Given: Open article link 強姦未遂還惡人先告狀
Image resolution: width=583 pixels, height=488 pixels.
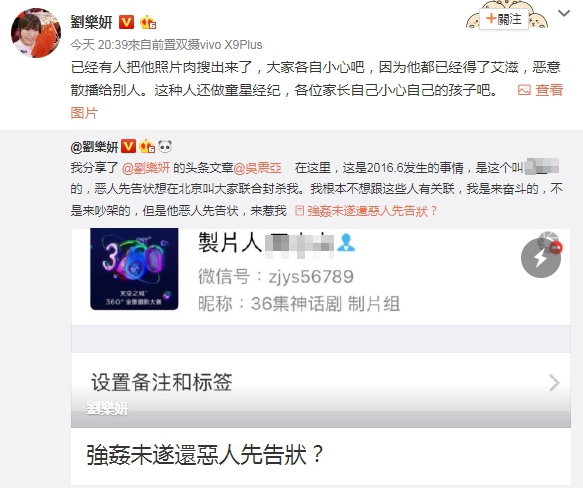Looking at the screenshot, I should pos(366,211).
